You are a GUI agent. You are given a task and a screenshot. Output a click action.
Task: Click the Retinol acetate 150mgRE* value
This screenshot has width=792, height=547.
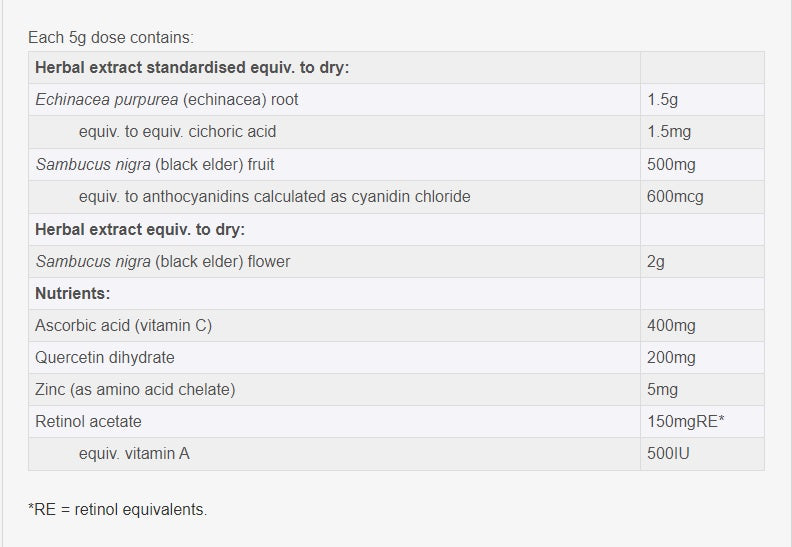[686, 422]
